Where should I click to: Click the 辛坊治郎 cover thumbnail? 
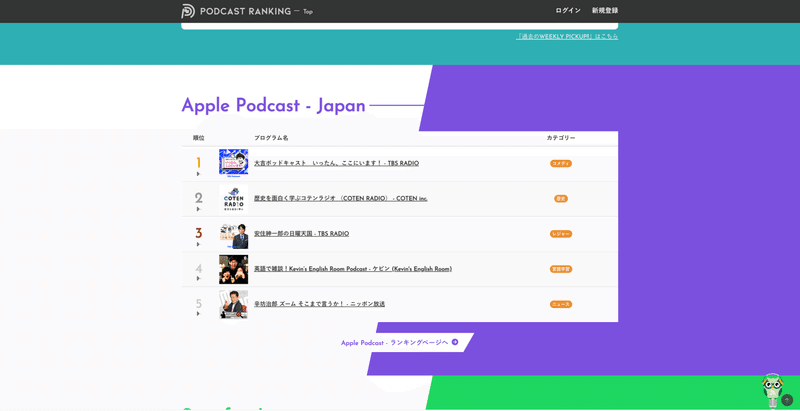tap(234, 304)
